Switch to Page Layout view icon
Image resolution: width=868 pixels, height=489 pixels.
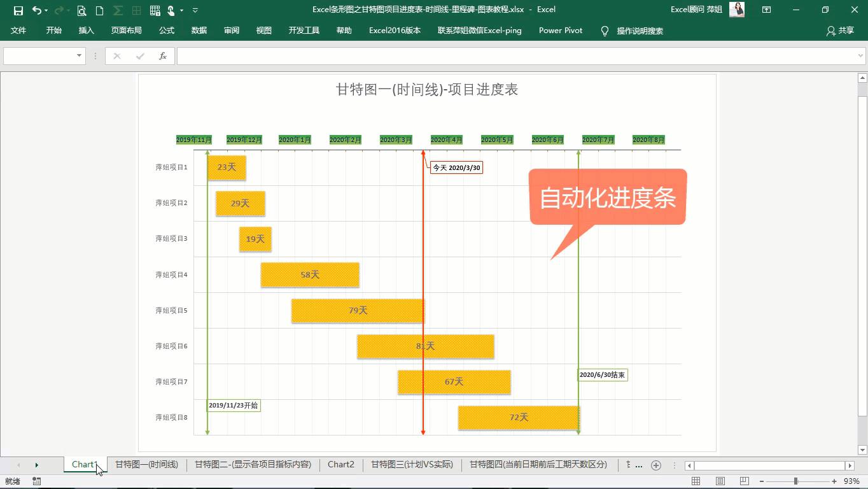tap(720, 481)
